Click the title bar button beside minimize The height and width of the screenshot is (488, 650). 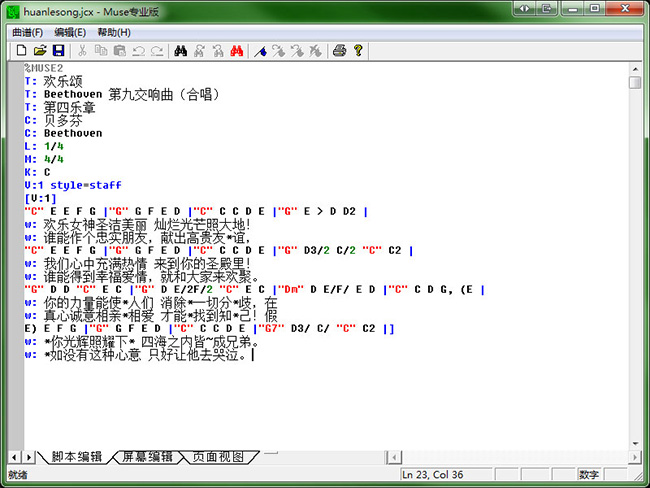(546, 9)
